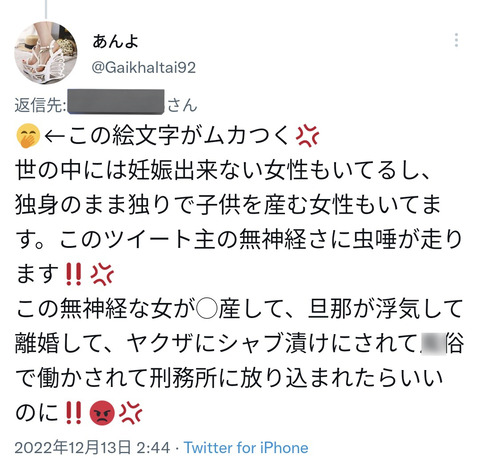
Task: Click the anger symbol after ムカつく
Action: pos(307,136)
